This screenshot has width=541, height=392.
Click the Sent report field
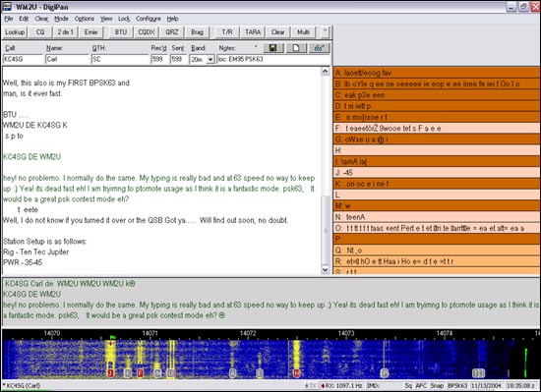click(178, 59)
